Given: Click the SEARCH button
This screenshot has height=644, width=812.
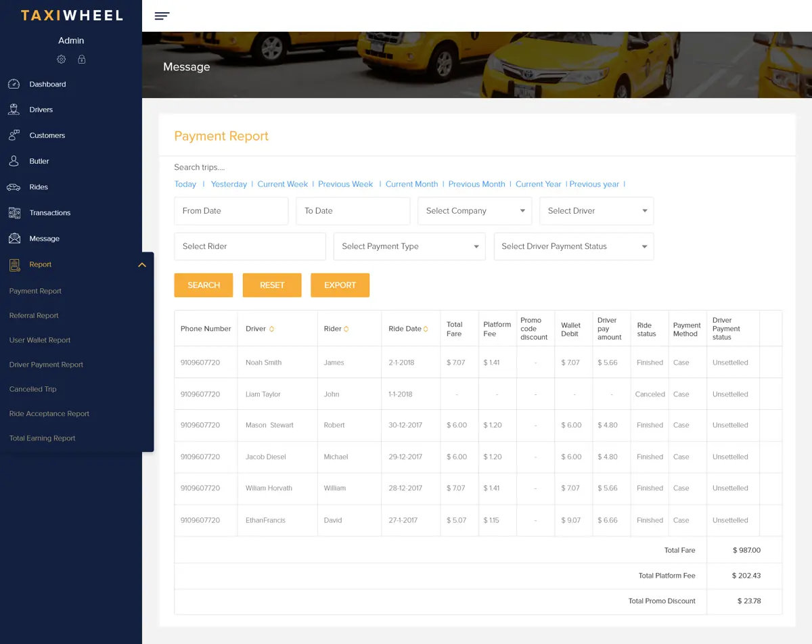Looking at the screenshot, I should pyautogui.click(x=204, y=285).
